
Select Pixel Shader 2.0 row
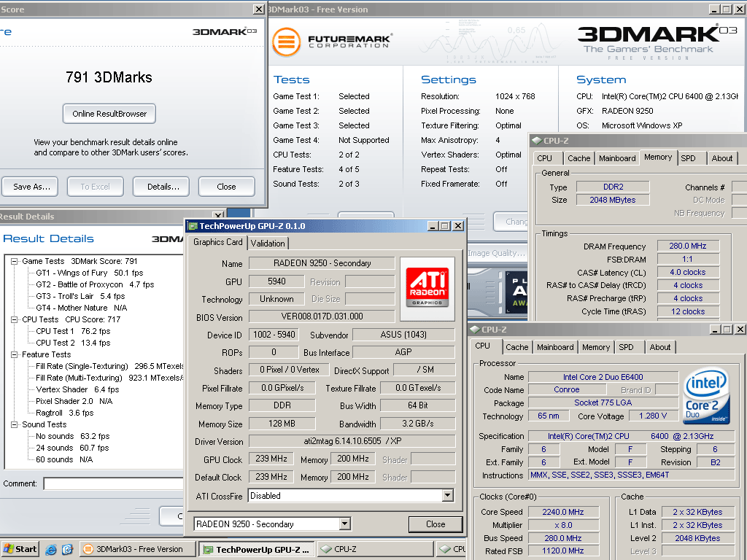[x=74, y=402]
